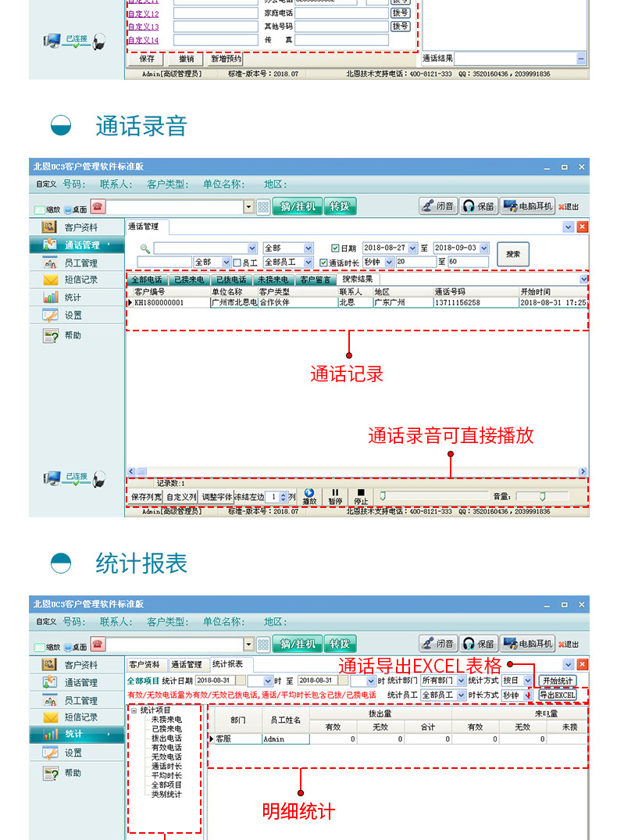
Task: Stop the call recording playback
Action: [361, 497]
